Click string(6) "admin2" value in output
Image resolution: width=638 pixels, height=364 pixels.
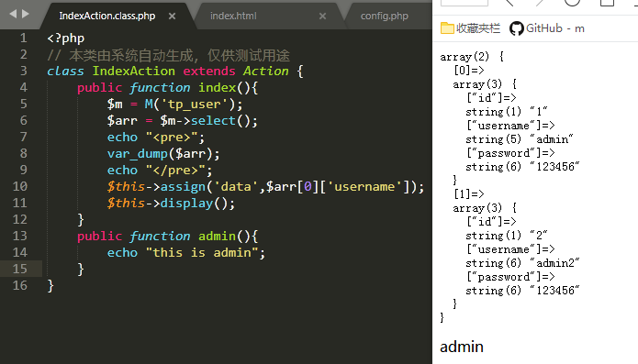pos(523,263)
